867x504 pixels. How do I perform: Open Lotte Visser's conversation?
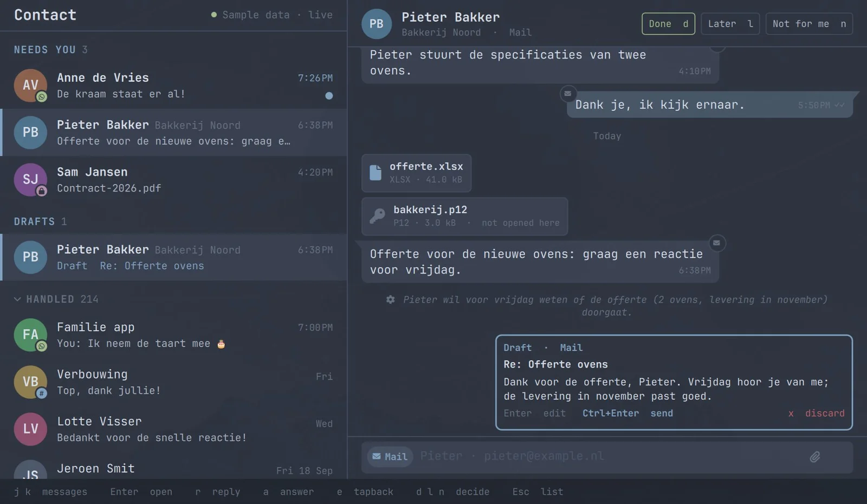pyautogui.click(x=173, y=429)
